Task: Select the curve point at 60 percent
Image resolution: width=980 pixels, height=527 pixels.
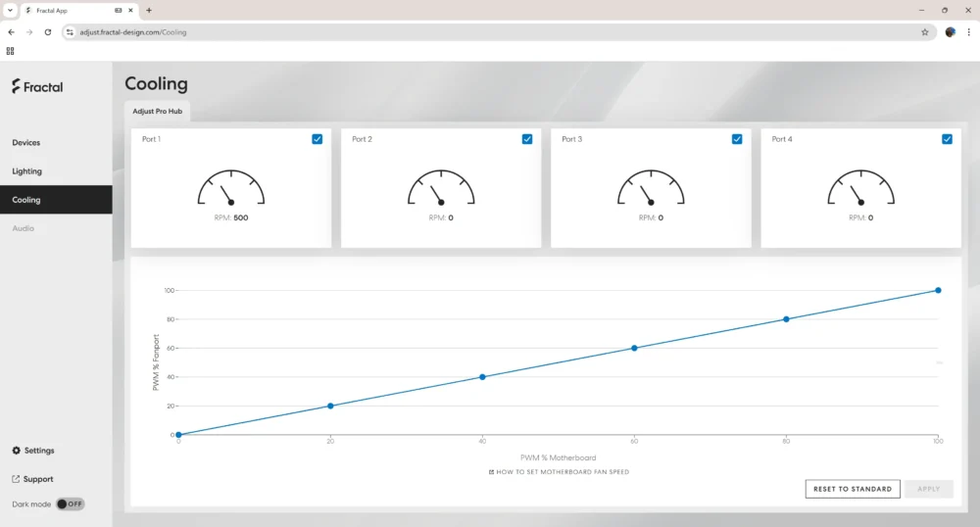Action: [x=634, y=348]
